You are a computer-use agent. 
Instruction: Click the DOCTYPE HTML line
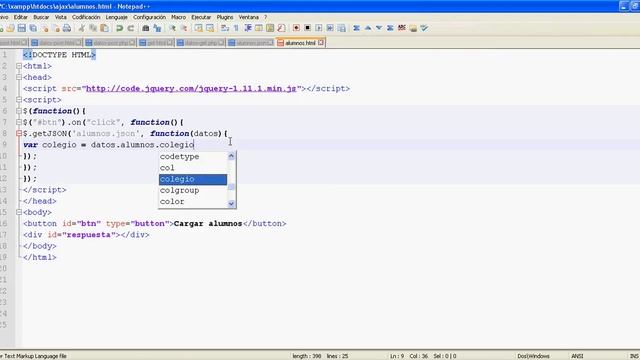[59, 55]
